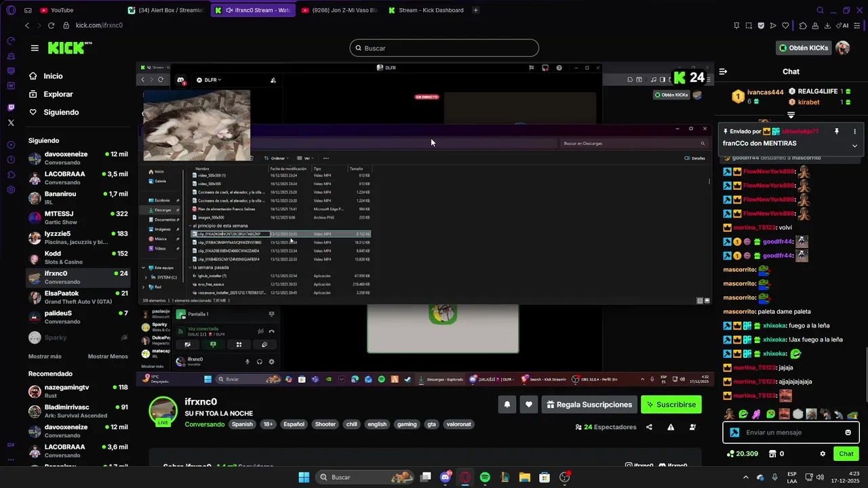
Task: Open Explorar in sidebar
Action: pyautogui.click(x=58, y=94)
